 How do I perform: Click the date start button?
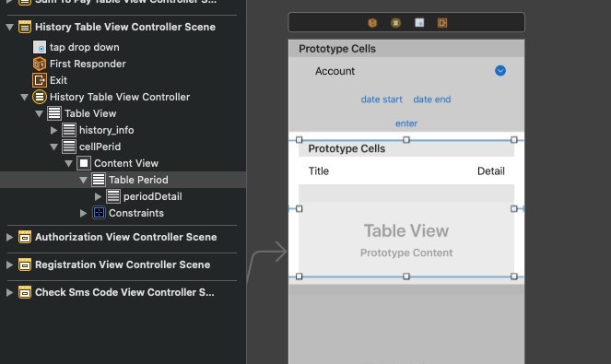click(382, 100)
